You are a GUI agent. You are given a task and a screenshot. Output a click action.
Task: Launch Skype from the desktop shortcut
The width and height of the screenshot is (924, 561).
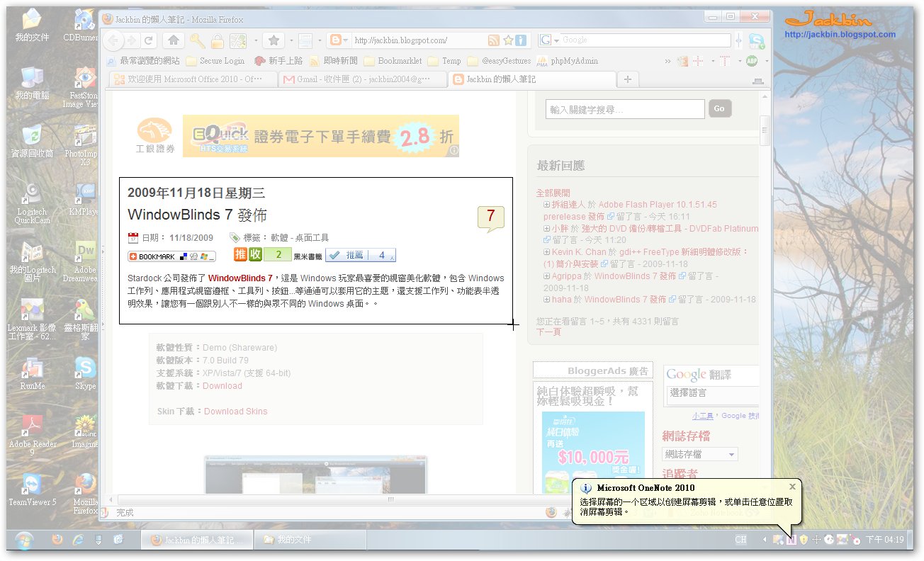click(86, 374)
